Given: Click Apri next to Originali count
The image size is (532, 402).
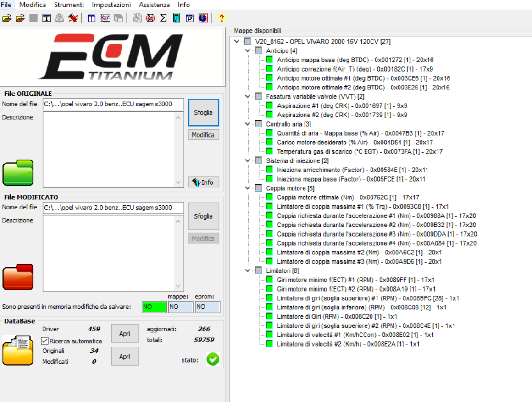Looking at the screenshot, I should point(125,356).
